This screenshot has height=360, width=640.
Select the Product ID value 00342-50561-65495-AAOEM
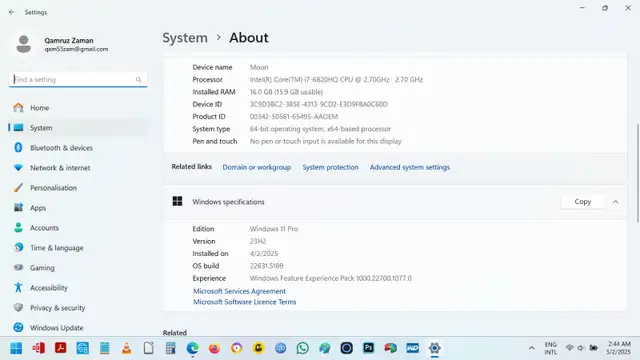click(x=294, y=116)
